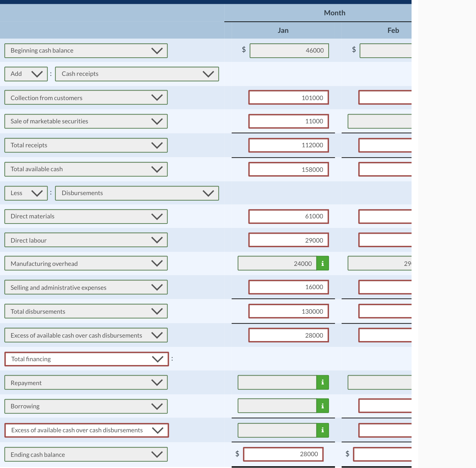
Task: Open the Sale of marketable securities dropdown
Action: (86, 121)
